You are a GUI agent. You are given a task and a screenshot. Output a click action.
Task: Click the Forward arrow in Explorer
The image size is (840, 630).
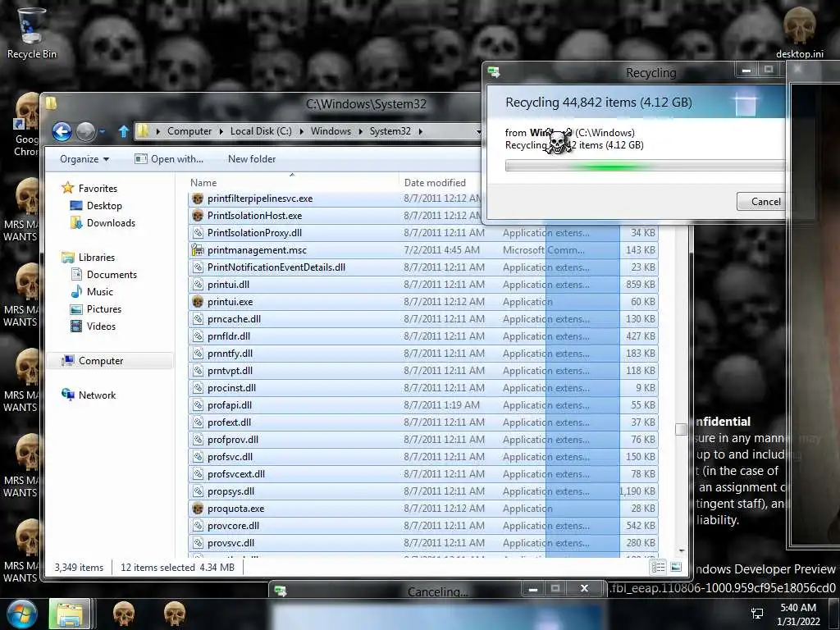click(x=85, y=131)
